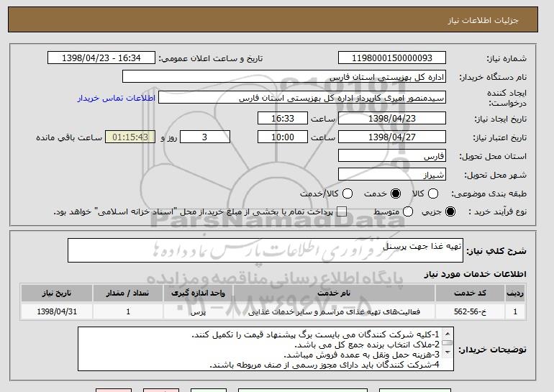Select the کالا/خدمت radio button
The height and width of the screenshot is (392, 554).
click(348, 193)
